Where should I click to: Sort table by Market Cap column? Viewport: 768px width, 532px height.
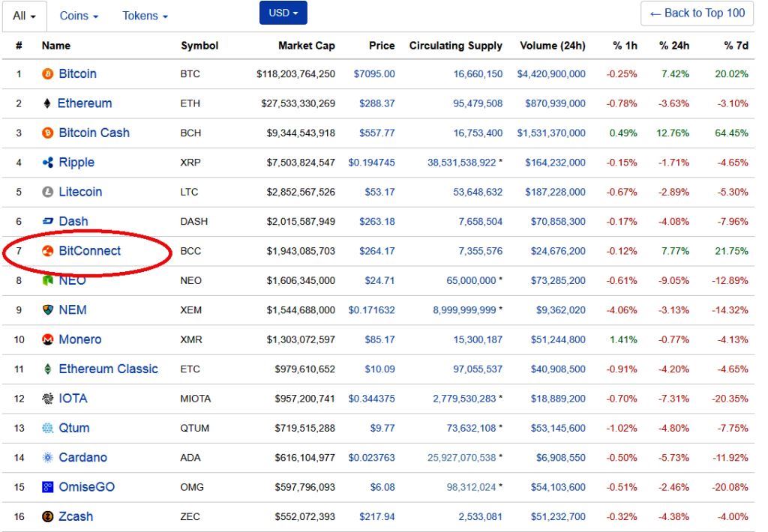pos(306,46)
